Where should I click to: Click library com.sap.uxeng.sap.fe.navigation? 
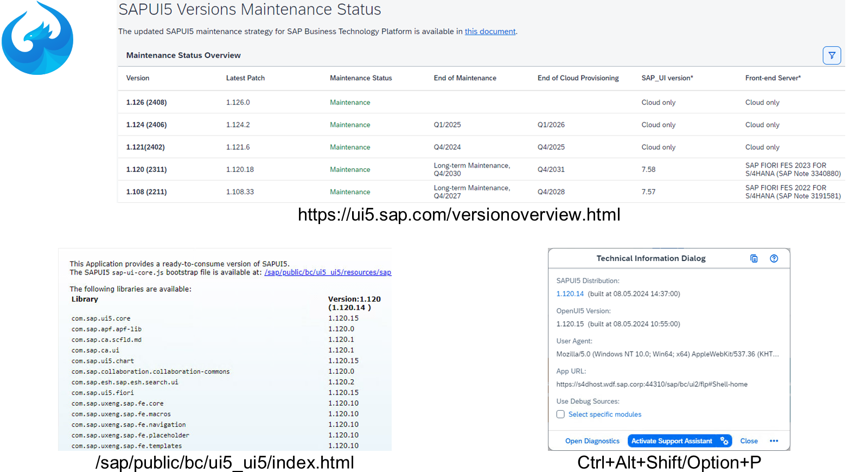[129, 425]
